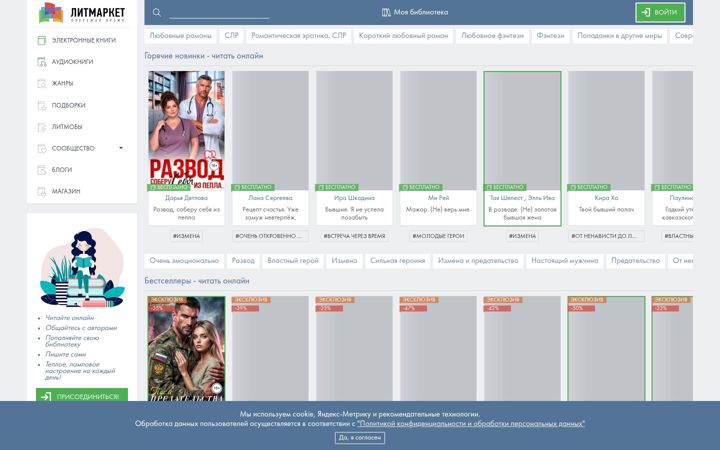
Task: Open the Жанры sidebar item
Action: click(x=62, y=83)
